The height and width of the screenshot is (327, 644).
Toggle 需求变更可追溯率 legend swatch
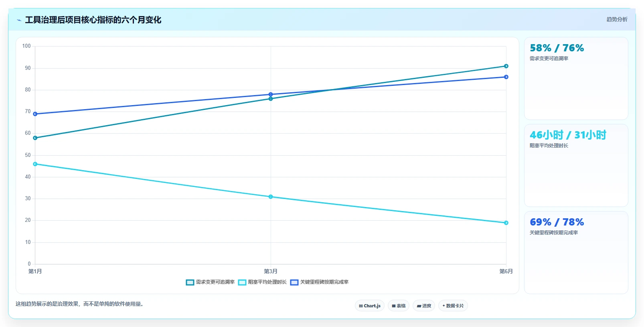click(x=190, y=282)
